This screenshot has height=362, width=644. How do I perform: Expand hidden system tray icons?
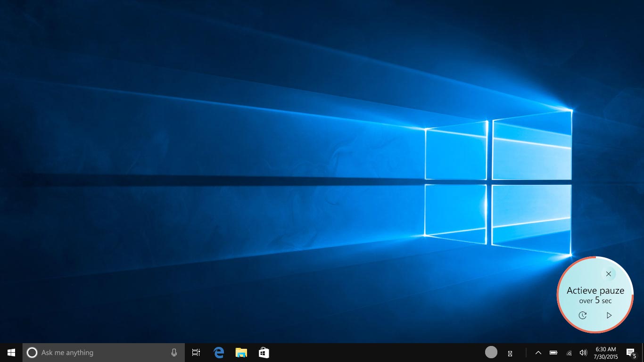[x=538, y=353]
